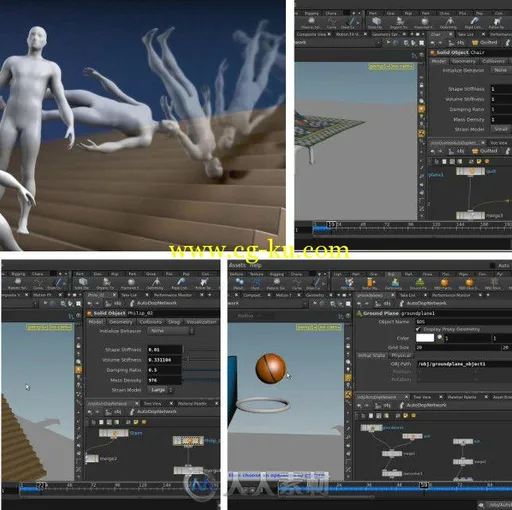Select groundplane1 node in network
The image size is (512, 510).
point(372,428)
